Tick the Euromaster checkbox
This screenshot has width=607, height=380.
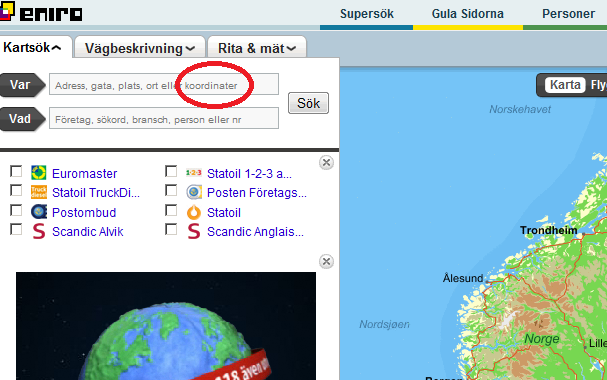[16, 171]
